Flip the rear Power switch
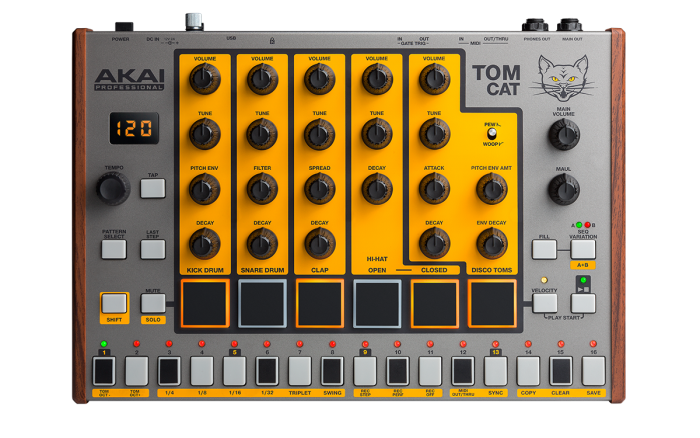Screen dimensions: 700x438 click(124, 27)
